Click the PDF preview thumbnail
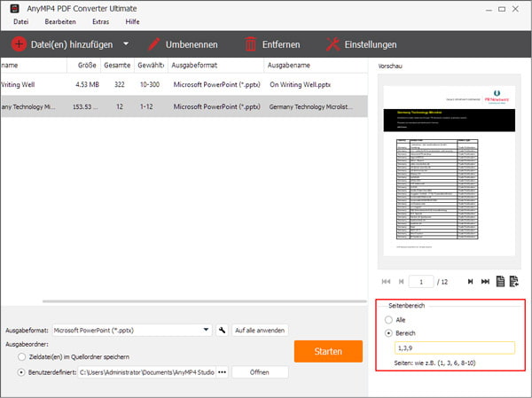Screen dimensions: 532x398 (x=450, y=171)
